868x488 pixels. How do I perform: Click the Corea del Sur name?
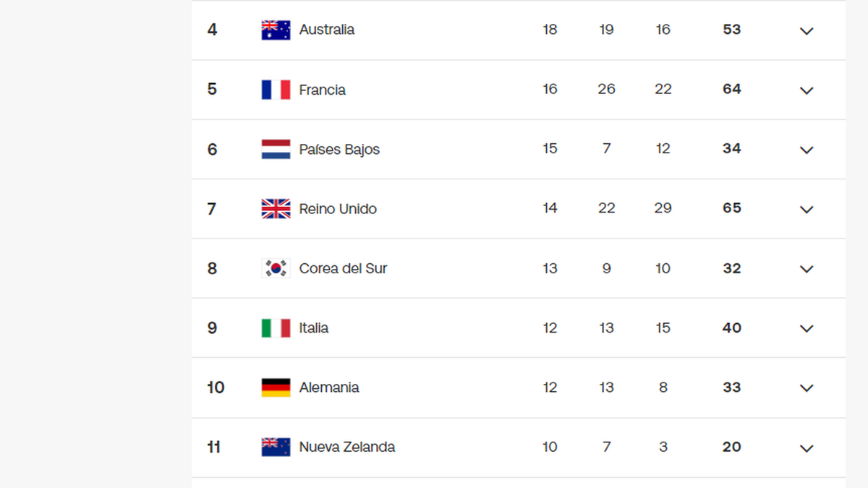point(343,268)
